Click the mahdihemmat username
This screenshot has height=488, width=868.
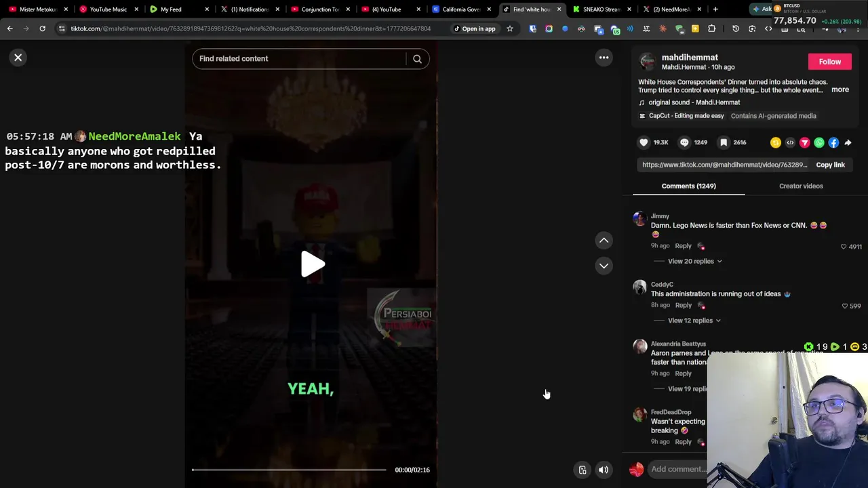pyautogui.click(x=690, y=58)
